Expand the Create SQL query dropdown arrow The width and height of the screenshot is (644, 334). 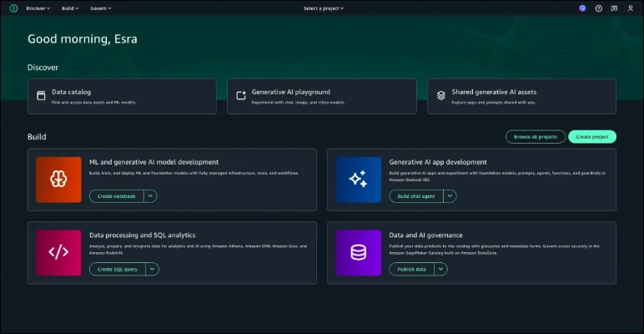153,269
